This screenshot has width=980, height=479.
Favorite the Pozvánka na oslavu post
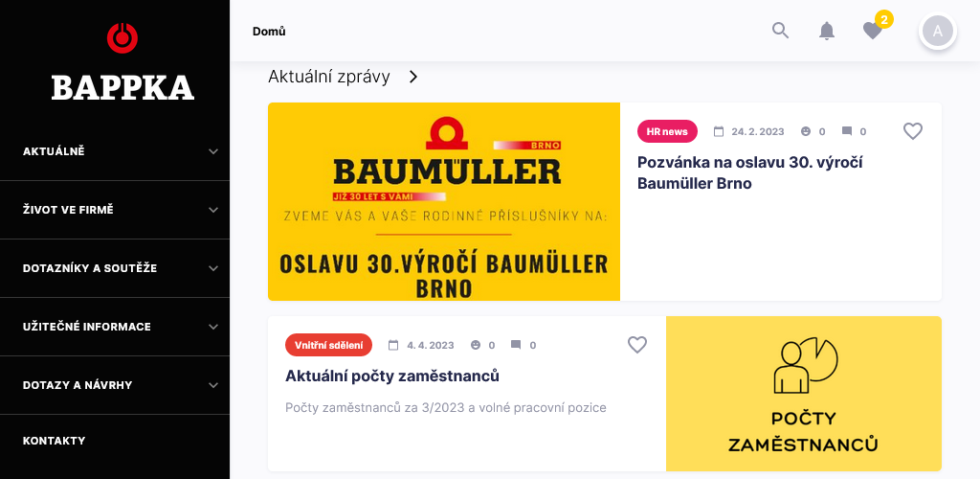point(913,131)
